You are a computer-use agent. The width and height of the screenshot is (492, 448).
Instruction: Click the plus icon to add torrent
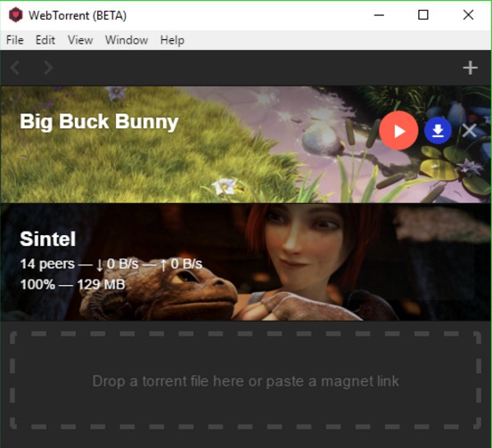[x=470, y=68]
